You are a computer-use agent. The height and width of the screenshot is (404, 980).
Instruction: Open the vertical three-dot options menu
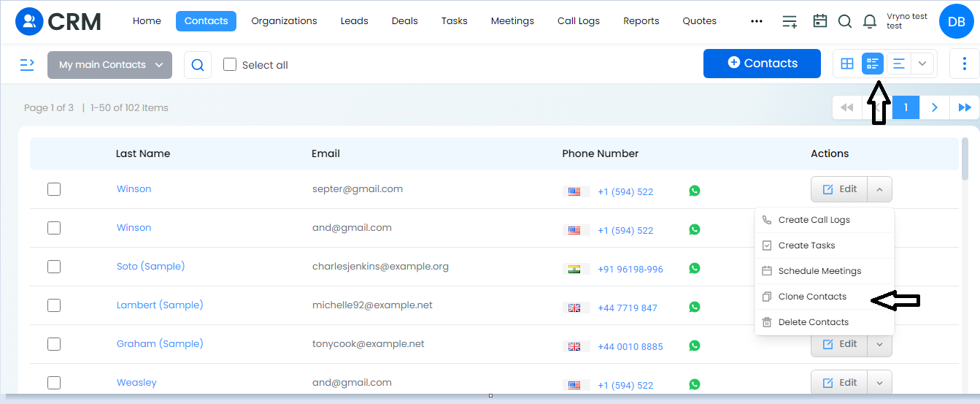pyautogui.click(x=965, y=64)
